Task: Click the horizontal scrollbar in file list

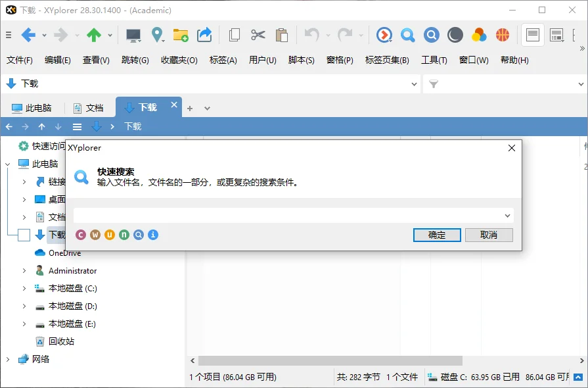Action: pos(330,360)
